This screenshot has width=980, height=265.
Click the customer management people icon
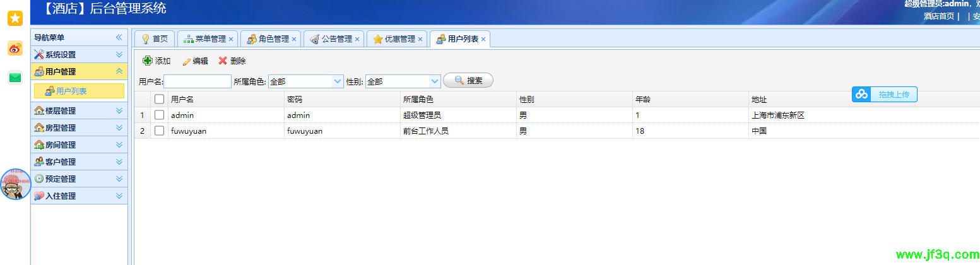[39, 162]
